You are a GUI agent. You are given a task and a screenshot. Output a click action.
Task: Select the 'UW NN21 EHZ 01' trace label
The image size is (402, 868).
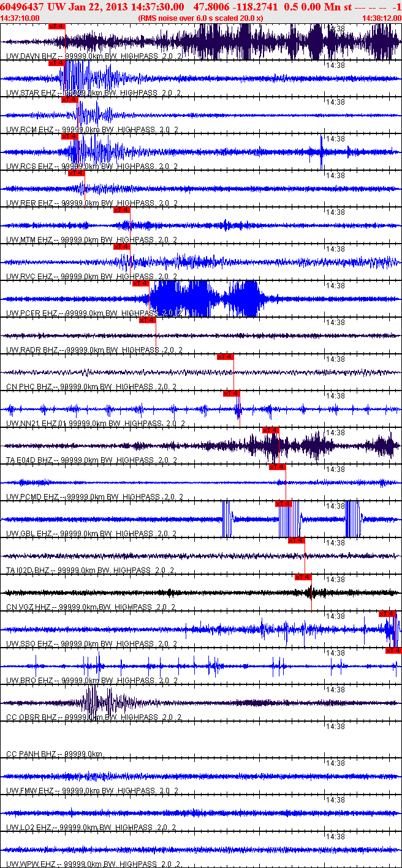point(36,424)
